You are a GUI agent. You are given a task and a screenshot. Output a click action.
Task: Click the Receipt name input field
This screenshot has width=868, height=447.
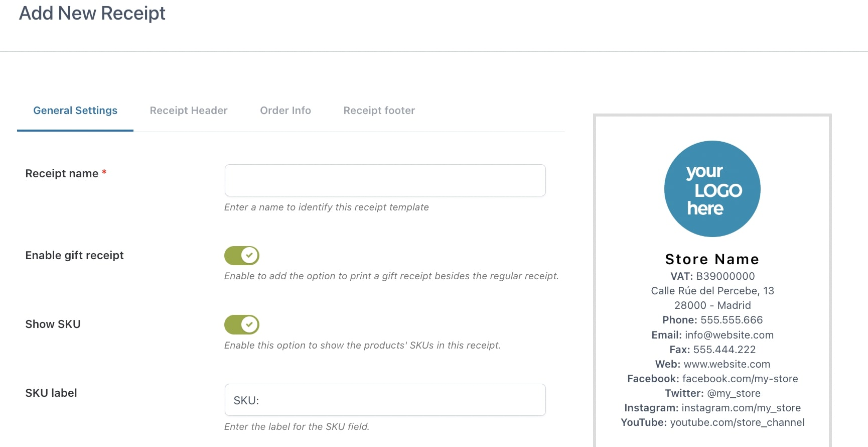385,180
